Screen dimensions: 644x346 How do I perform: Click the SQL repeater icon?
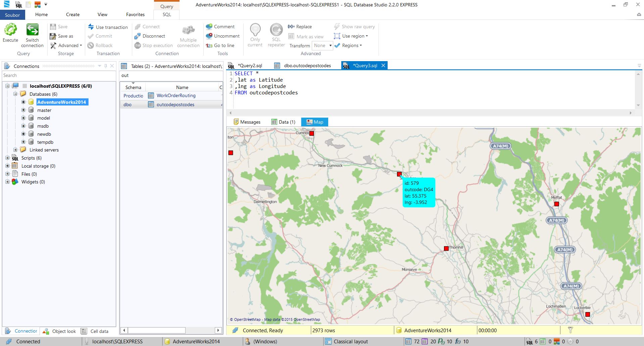[276, 30]
